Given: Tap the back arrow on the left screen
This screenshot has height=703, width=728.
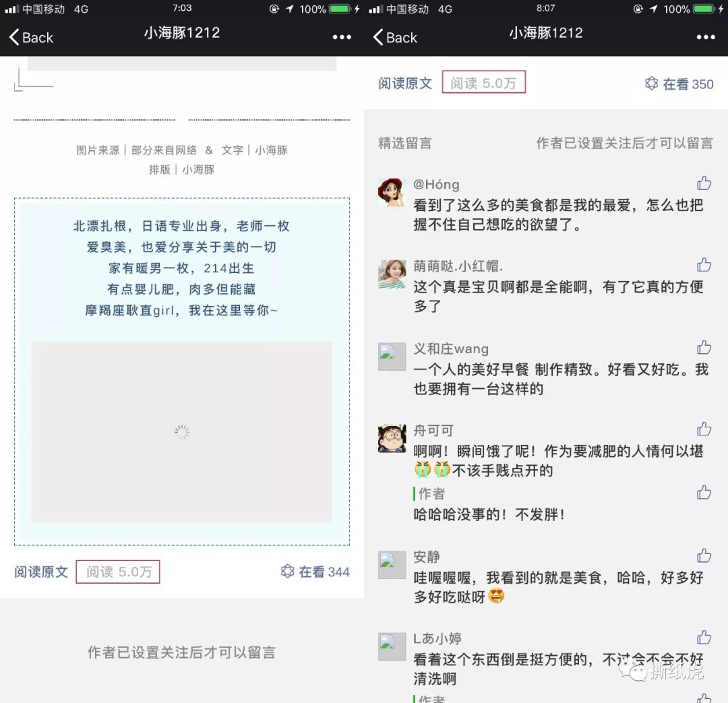Looking at the screenshot, I should pyautogui.click(x=12, y=38).
